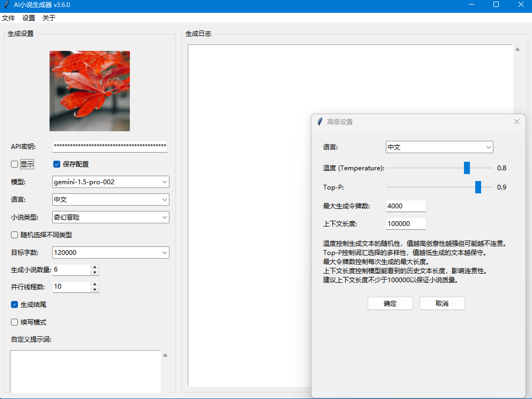Click scroll-up arrow of 生成日志 panel

tap(518, 49)
